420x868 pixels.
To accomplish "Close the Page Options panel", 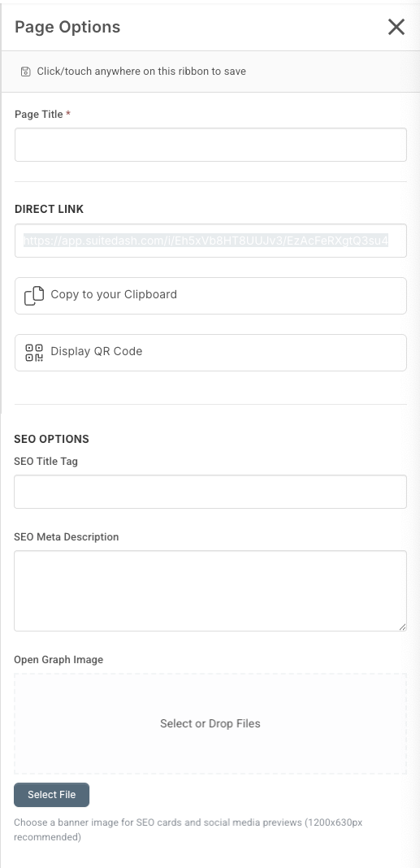I will tap(396, 27).
